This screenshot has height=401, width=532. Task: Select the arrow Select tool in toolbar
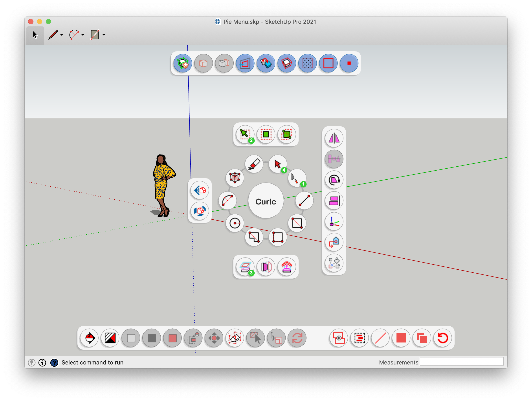click(x=35, y=35)
